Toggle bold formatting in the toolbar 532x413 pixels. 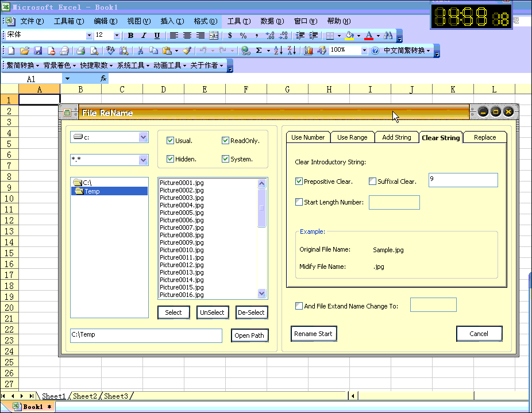(130, 36)
